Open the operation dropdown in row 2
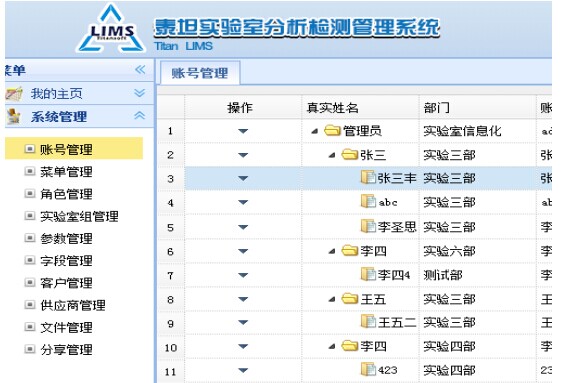The width and height of the screenshot is (561, 383). [x=243, y=155]
